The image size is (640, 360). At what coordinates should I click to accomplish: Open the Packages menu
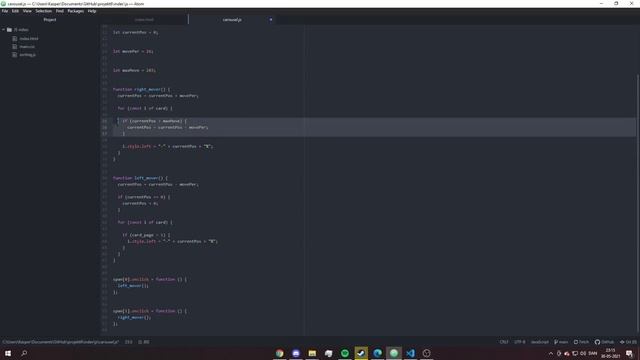[76, 11]
